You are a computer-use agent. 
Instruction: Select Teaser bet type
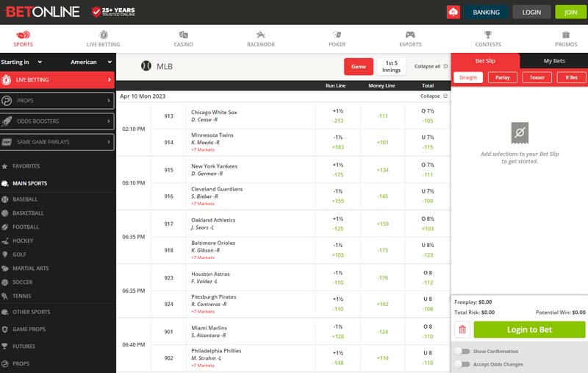click(537, 77)
